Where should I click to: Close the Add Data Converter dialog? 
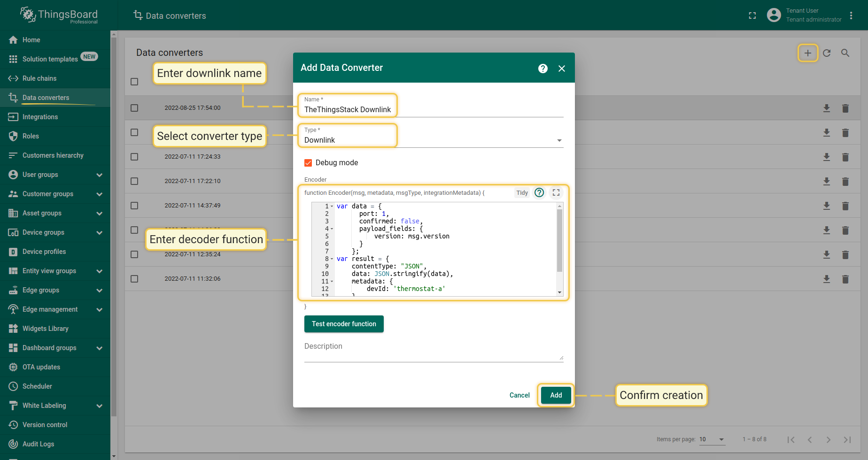tap(562, 69)
